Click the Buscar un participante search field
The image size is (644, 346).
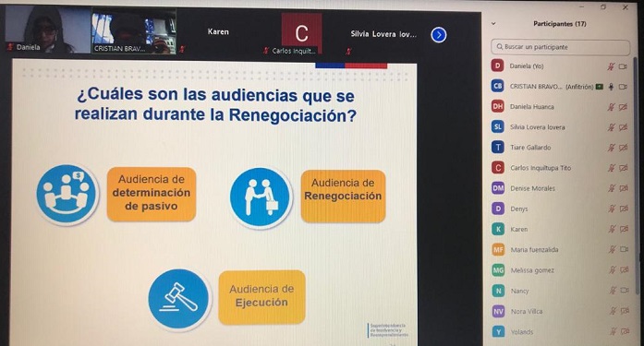click(560, 47)
